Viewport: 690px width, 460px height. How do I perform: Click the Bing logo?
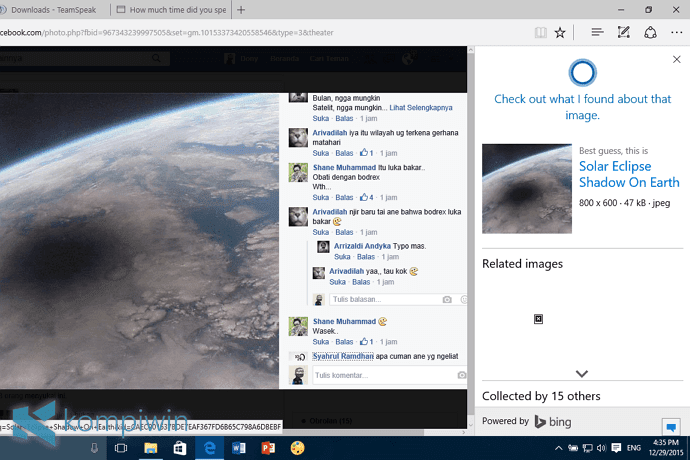553,422
